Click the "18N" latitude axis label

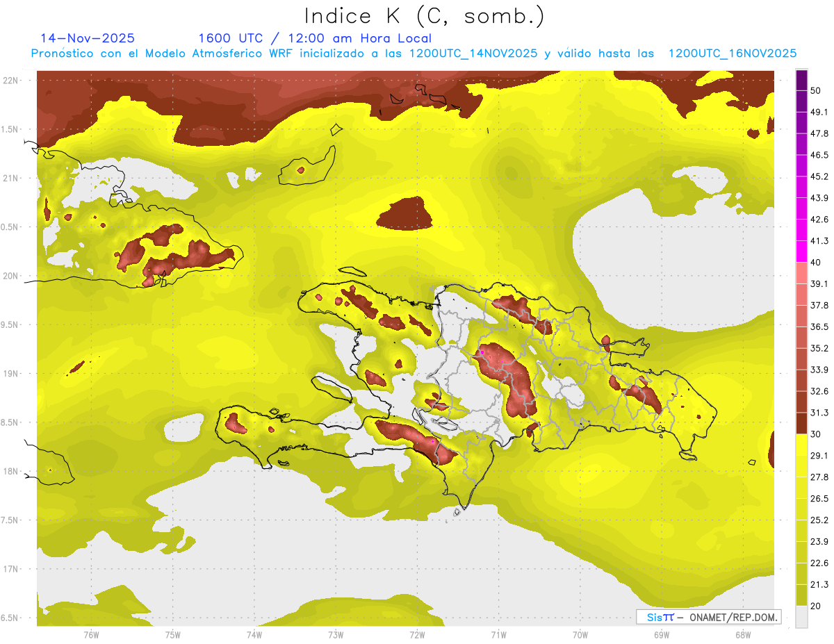click(x=12, y=471)
